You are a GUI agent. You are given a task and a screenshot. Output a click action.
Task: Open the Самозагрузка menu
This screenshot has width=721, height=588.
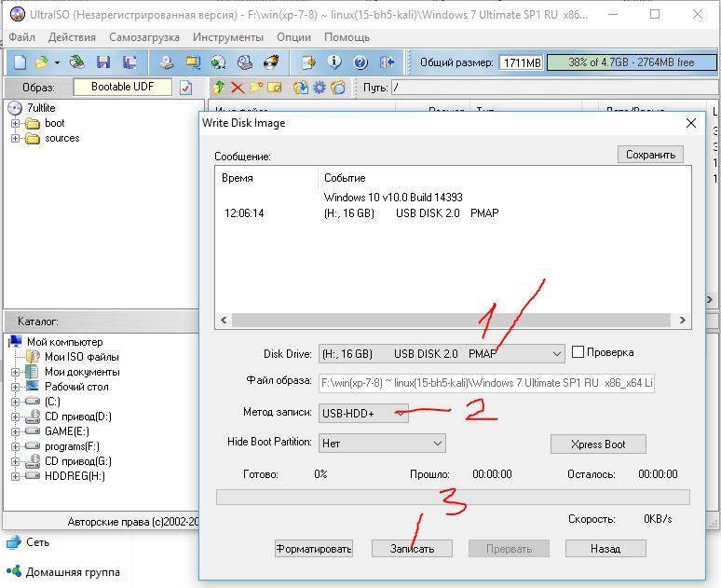point(144,37)
